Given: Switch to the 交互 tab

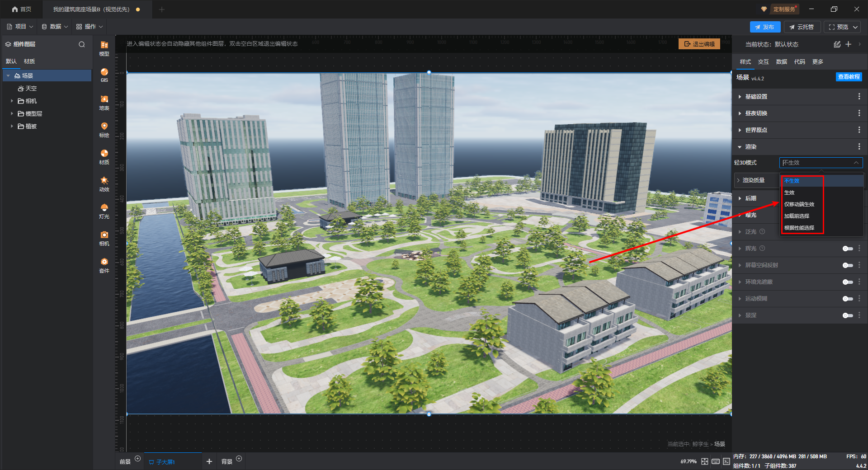Looking at the screenshot, I should tap(764, 62).
